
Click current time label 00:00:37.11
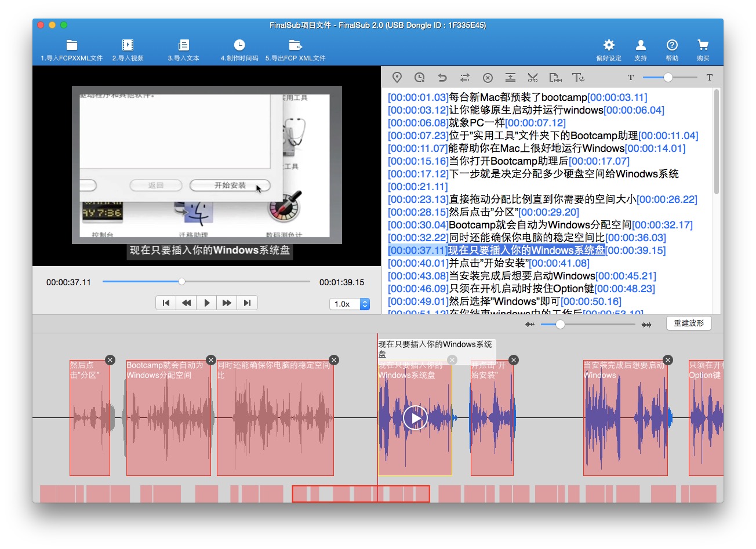pyautogui.click(x=68, y=282)
